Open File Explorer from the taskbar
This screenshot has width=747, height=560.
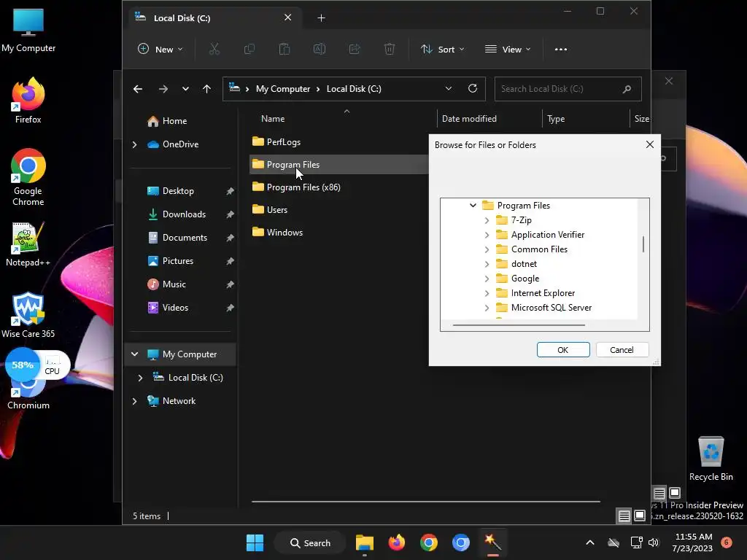(365, 542)
